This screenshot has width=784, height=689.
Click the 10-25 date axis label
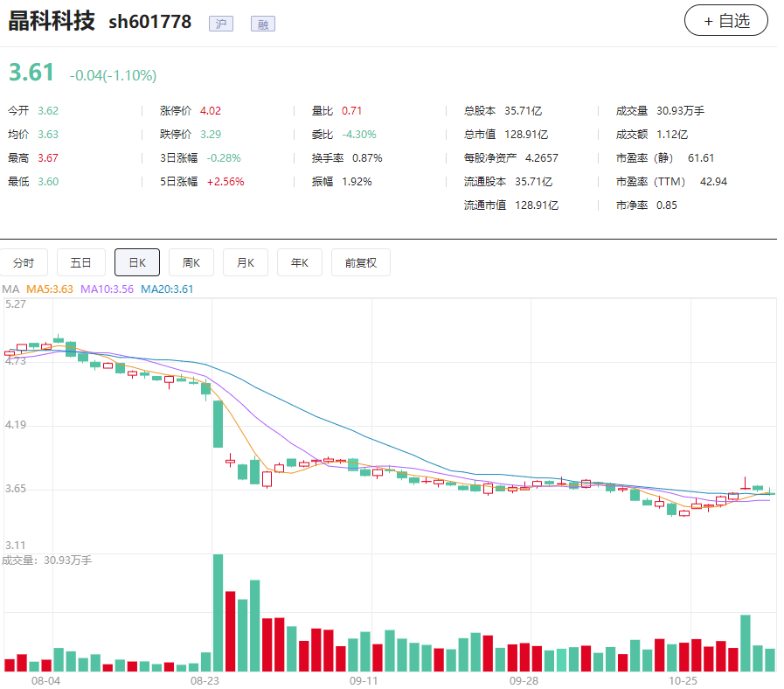coord(683,680)
